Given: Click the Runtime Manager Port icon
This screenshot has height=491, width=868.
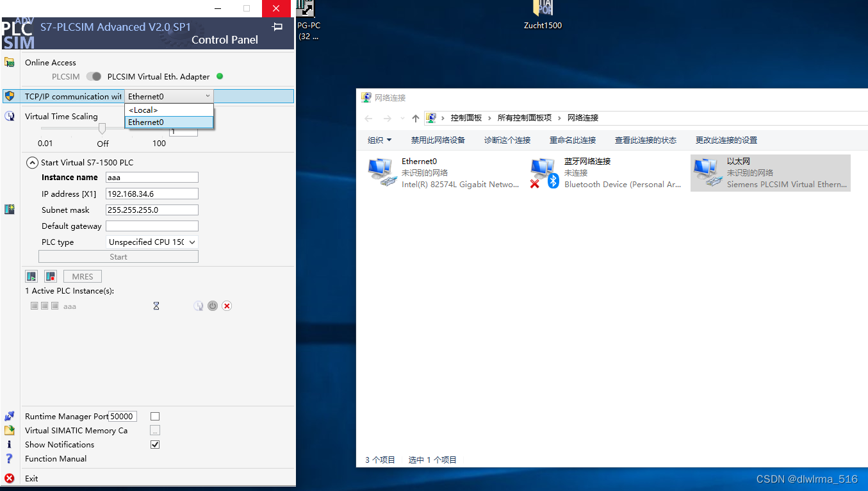Looking at the screenshot, I should pyautogui.click(x=9, y=417).
